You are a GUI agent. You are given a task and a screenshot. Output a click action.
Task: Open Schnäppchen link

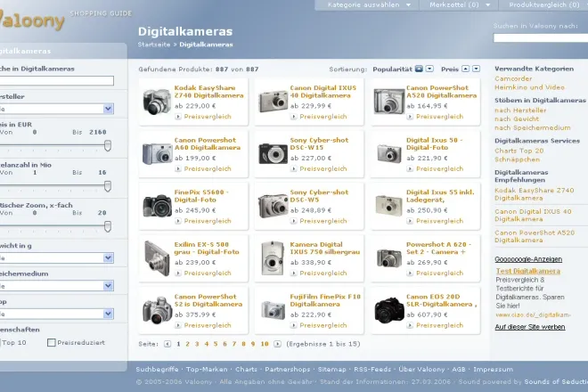517,159
